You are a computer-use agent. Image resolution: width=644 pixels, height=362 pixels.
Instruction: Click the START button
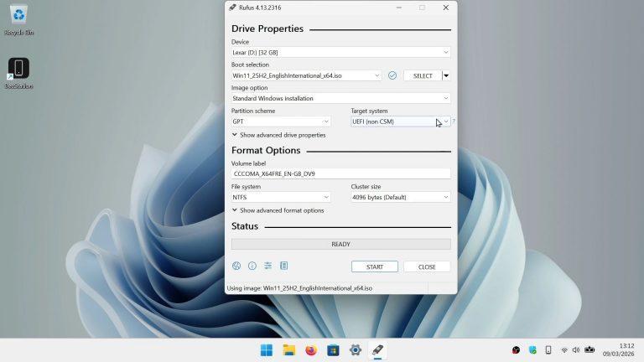[375, 266]
